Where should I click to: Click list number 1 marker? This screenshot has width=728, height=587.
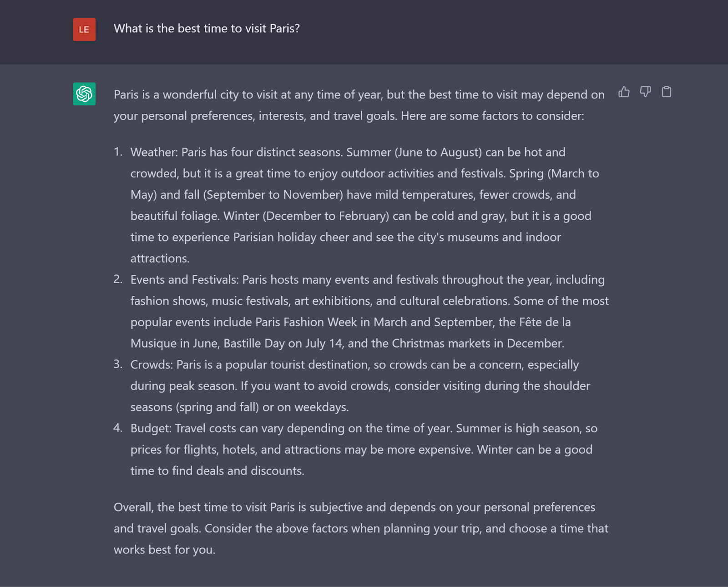(118, 152)
